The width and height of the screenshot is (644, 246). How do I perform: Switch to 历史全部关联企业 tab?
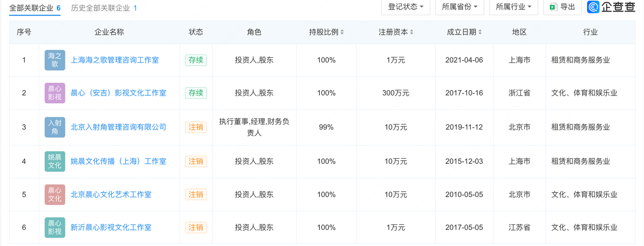pos(104,8)
